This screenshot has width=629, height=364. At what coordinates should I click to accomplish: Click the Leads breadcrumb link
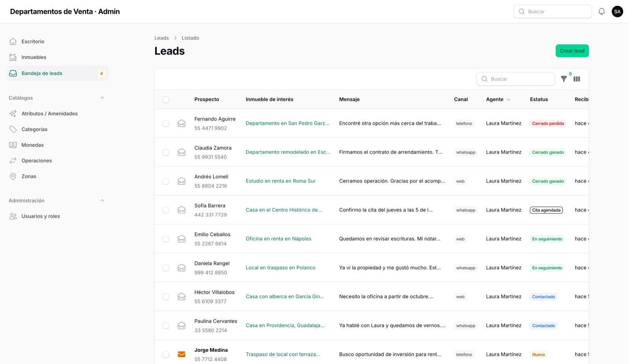tap(162, 38)
